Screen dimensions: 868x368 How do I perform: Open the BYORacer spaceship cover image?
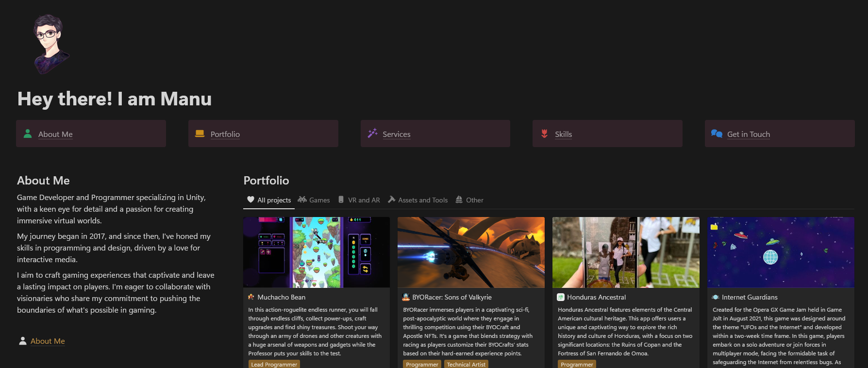point(471,252)
